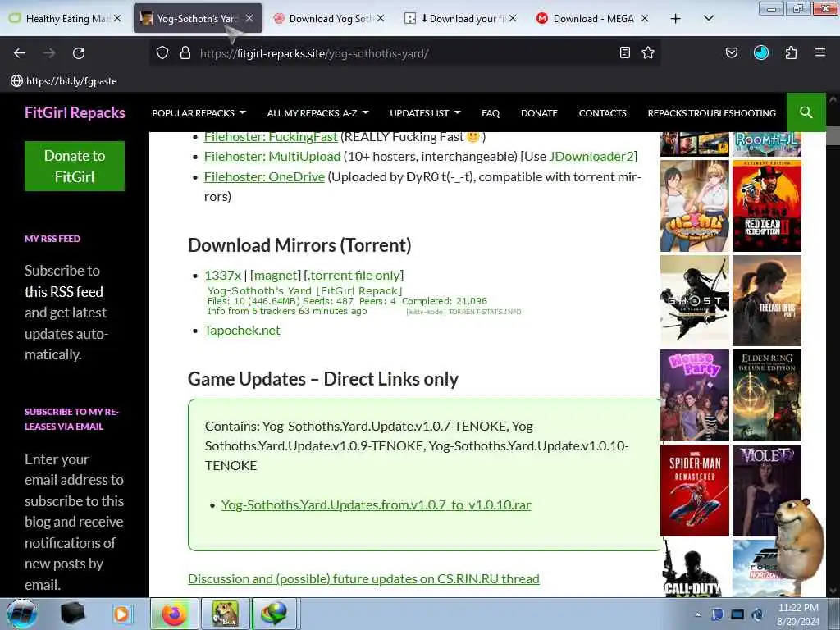Screen dimensions: 840x630
Task: Open the Filehoster: FuckingFast link
Action: pos(271,137)
